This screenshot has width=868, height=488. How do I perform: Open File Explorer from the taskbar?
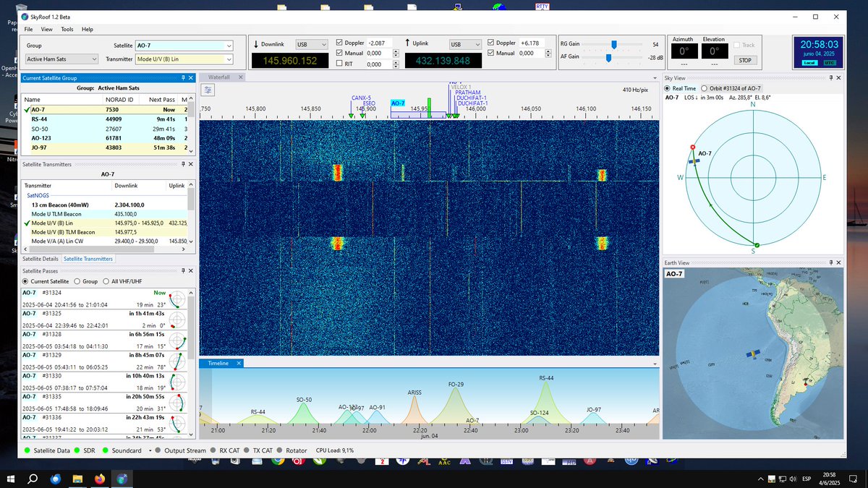pyautogui.click(x=77, y=479)
